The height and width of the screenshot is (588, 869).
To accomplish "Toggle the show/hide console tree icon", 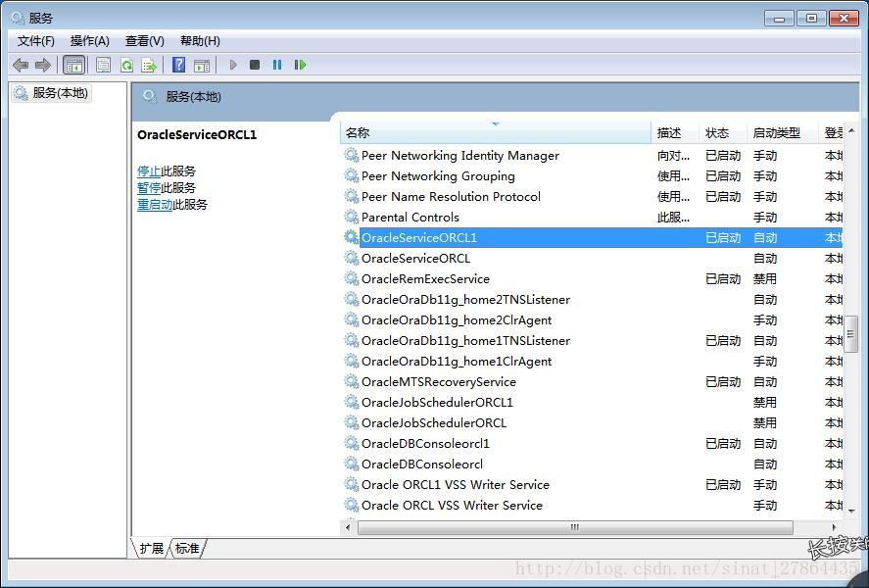I will (73, 66).
